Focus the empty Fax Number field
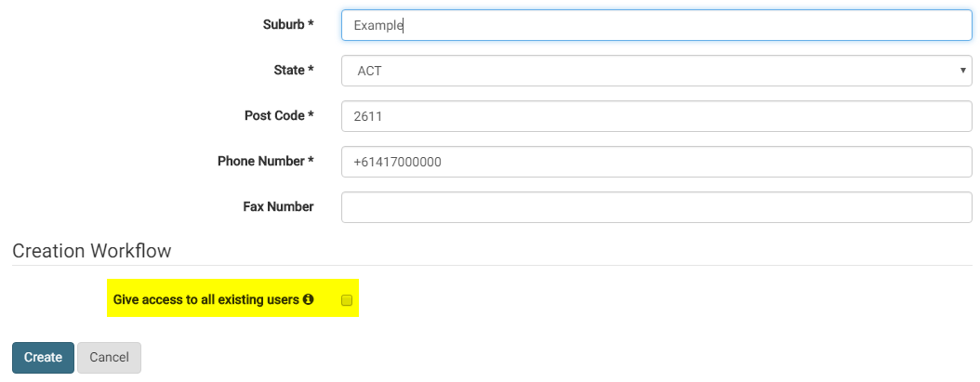Viewport: 980px width, 382px height. 656,207
